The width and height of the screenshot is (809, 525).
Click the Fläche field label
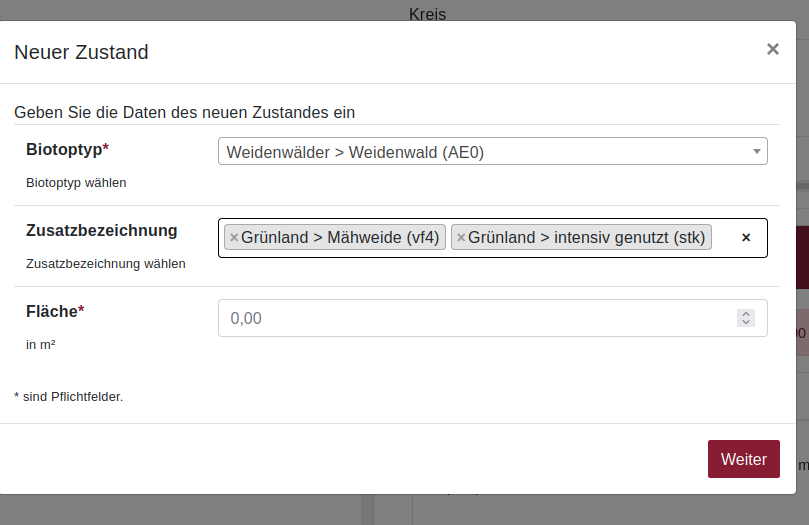click(54, 311)
